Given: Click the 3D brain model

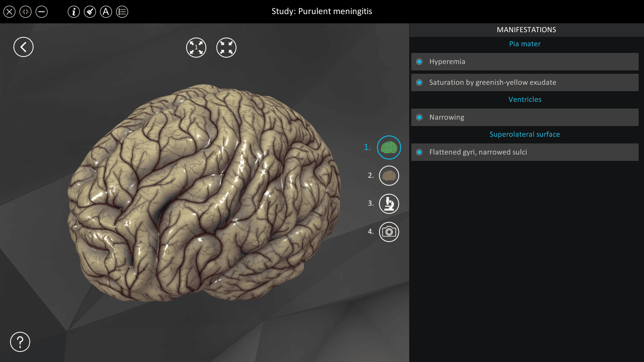Looking at the screenshot, I should [205, 193].
